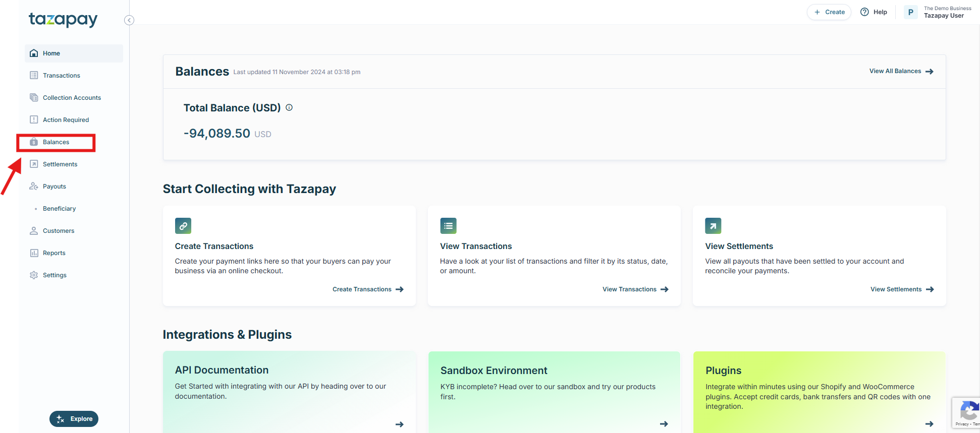Click the Settings gear icon in sidebar
Screen dimensions: 980x433
(x=34, y=275)
